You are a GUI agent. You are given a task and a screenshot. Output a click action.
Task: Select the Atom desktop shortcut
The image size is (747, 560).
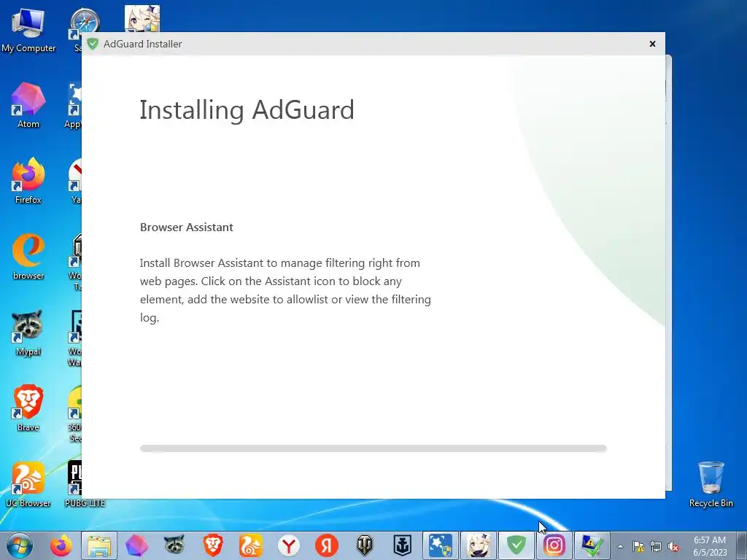28,105
